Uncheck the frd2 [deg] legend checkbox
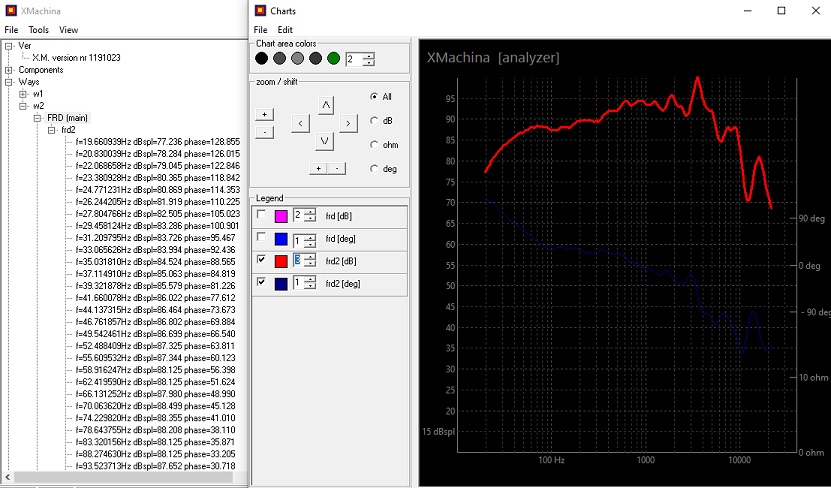Viewport: 831px width, 488px height. 261,282
